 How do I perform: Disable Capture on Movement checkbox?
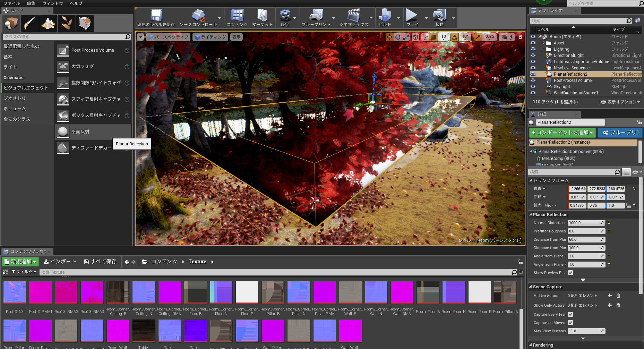pos(570,323)
